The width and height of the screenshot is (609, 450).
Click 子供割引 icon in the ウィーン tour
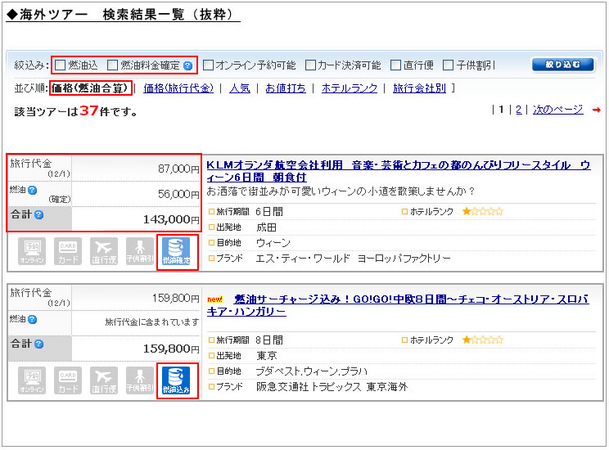140,252
